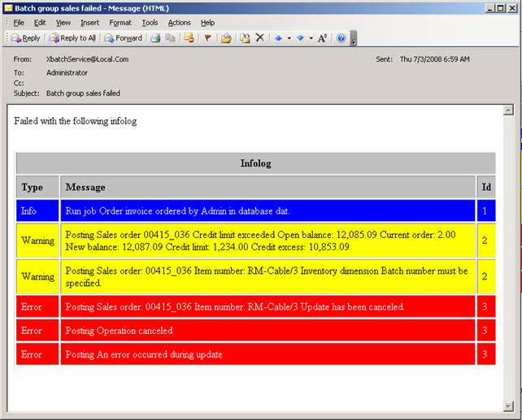Image resolution: width=522 pixels, height=420 pixels.
Task: Expand the next item arrow dropdown
Action: pyautogui.click(x=311, y=38)
